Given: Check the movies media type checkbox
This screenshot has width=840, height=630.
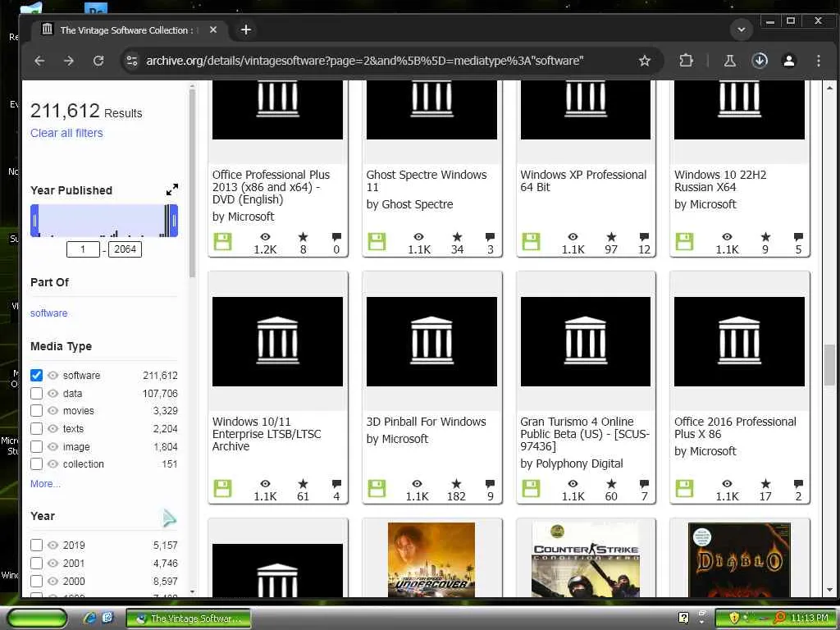Looking at the screenshot, I should pyautogui.click(x=36, y=411).
